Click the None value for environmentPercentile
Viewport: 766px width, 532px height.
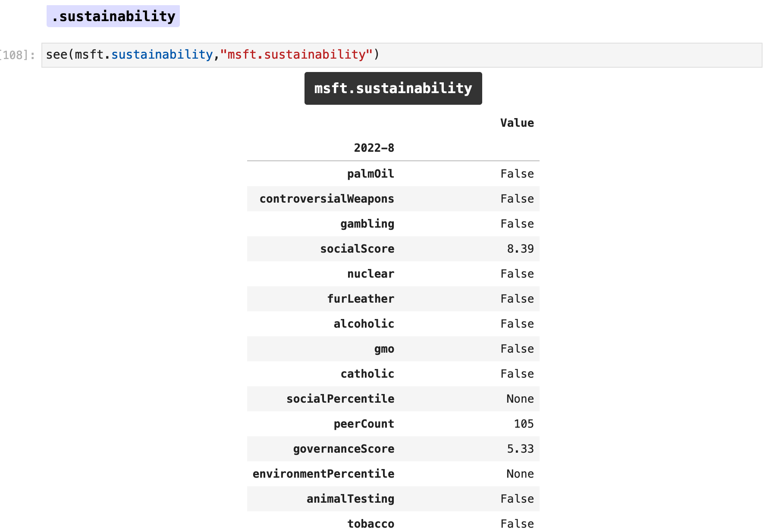tap(520, 474)
